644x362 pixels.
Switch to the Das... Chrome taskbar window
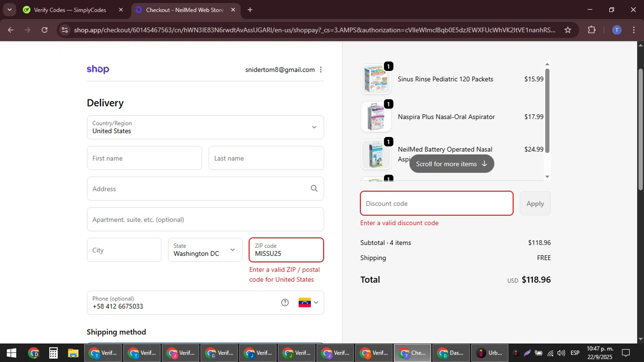point(451,353)
